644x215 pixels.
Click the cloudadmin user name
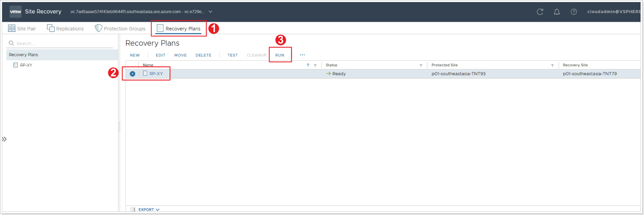coord(614,12)
